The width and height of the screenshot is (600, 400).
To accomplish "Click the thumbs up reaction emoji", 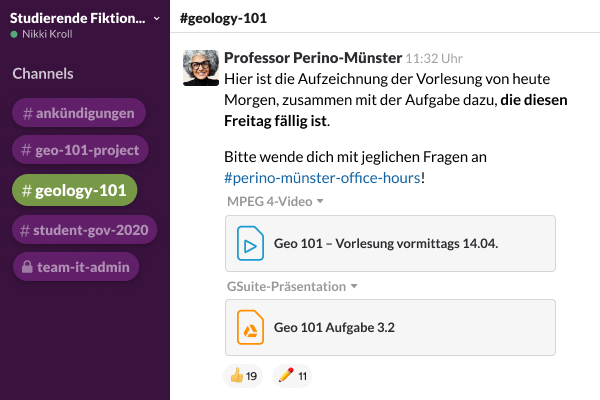I will pos(236,376).
